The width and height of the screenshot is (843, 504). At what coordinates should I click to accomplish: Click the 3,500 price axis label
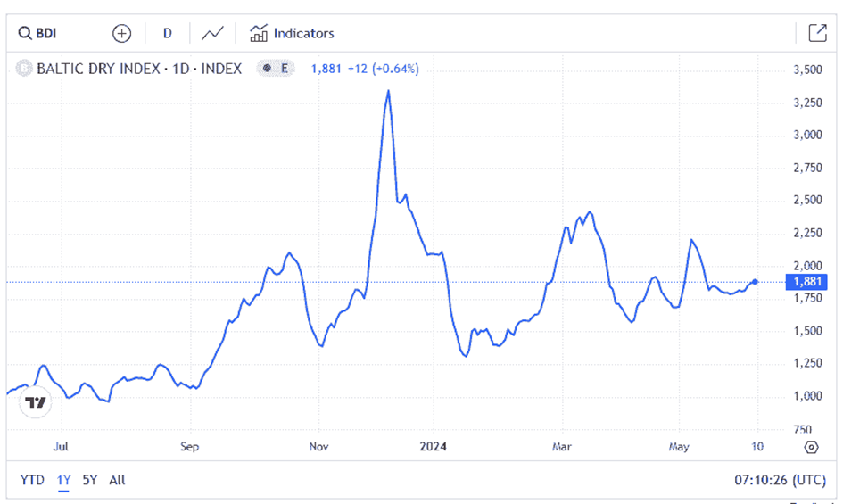(x=808, y=70)
